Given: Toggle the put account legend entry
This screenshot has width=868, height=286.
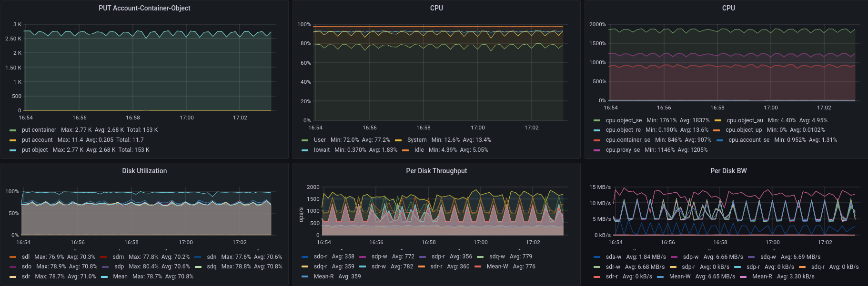Looking at the screenshot, I should click(x=37, y=140).
